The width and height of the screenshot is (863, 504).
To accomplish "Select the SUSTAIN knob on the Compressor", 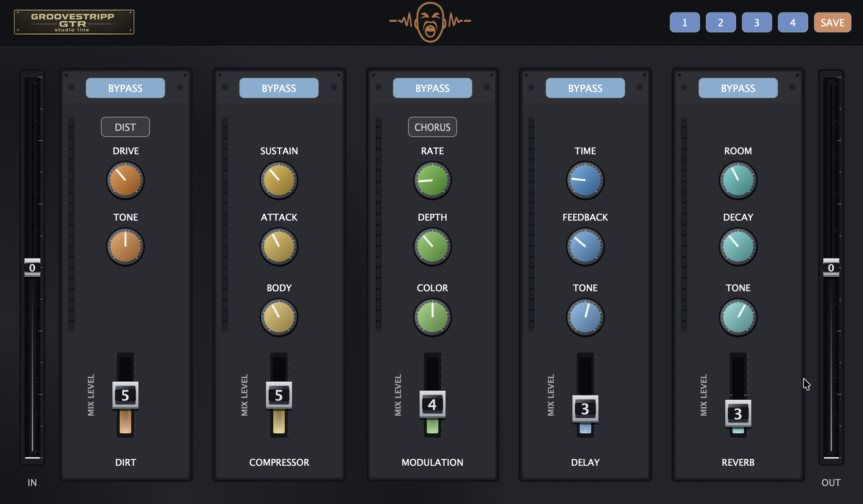I will pyautogui.click(x=279, y=180).
